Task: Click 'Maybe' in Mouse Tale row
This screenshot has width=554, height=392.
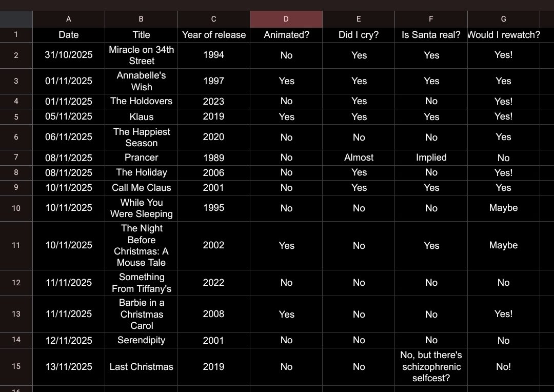Action: [x=504, y=245]
